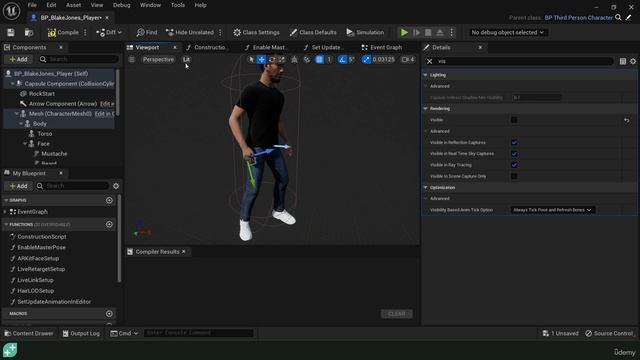
Task: Toggle grid snapping in viewport
Action: pyautogui.click(x=320, y=60)
